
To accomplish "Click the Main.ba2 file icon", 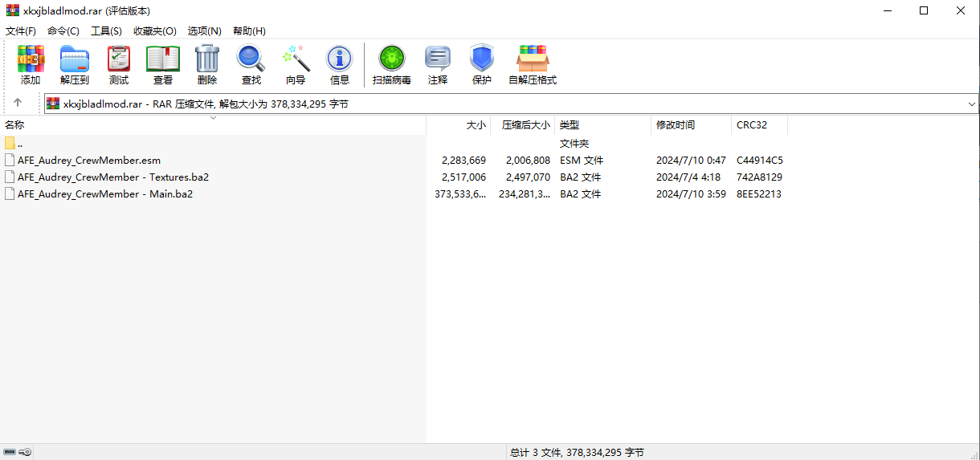I will tap(10, 193).
